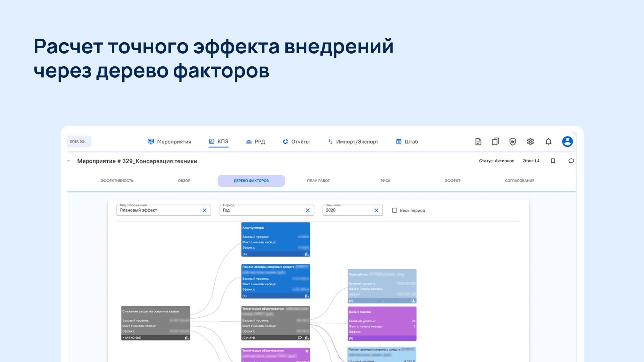Open comments bubble near status row
This screenshot has width=644, height=362.
pos(571,161)
